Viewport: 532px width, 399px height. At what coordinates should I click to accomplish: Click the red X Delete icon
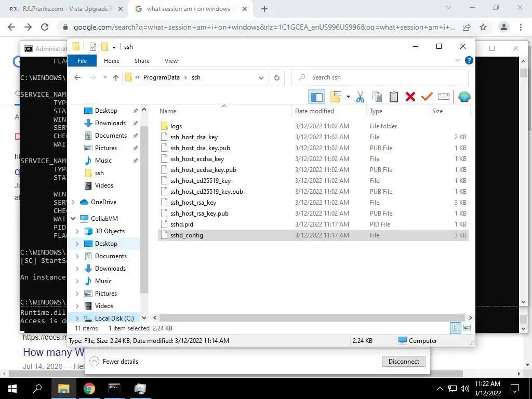[x=410, y=97]
